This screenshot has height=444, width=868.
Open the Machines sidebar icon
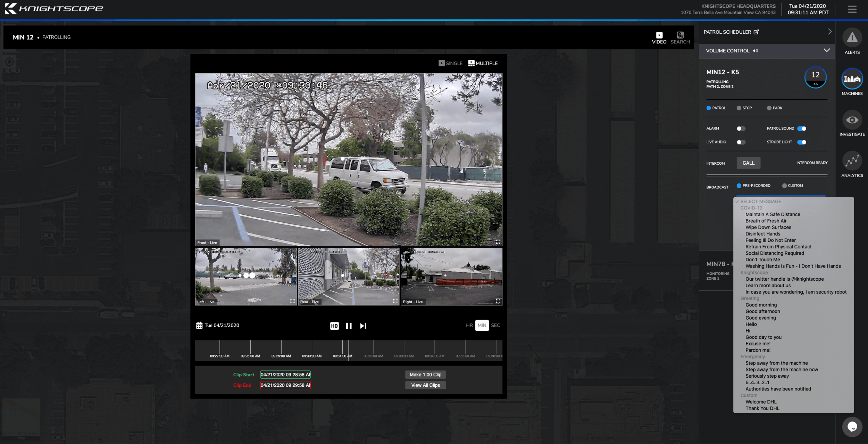point(852,79)
